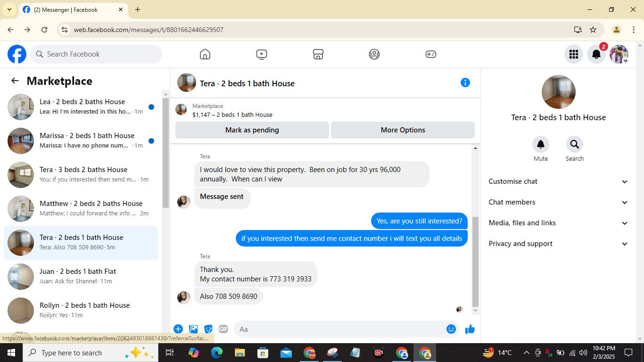The height and width of the screenshot is (362, 644).
Task: Open Tera's large listing photo in right panel
Action: (558, 92)
